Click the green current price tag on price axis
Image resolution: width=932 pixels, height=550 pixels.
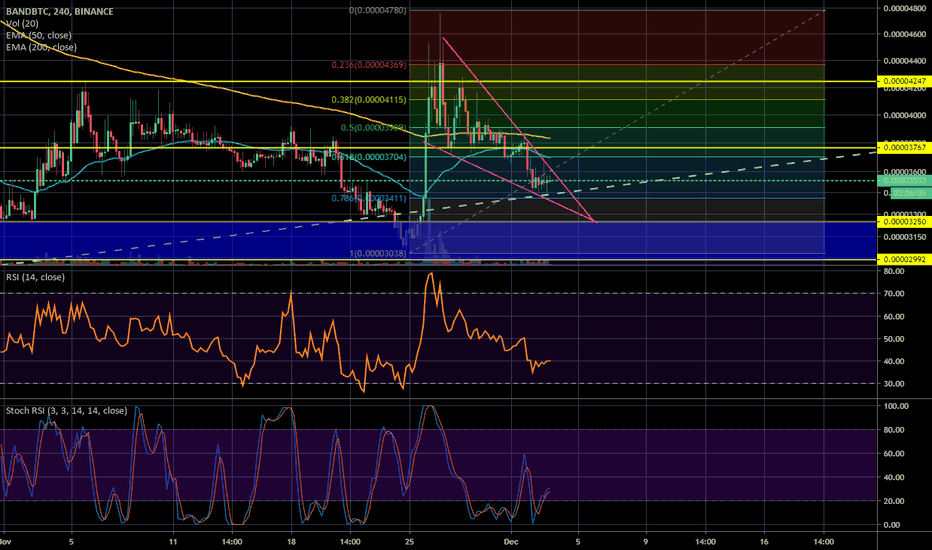[x=904, y=181]
